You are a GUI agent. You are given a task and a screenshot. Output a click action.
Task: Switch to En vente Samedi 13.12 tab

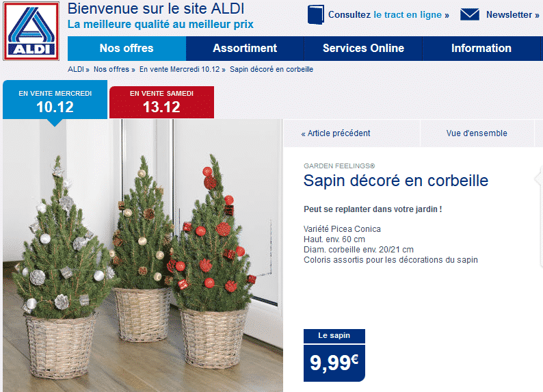pos(161,103)
